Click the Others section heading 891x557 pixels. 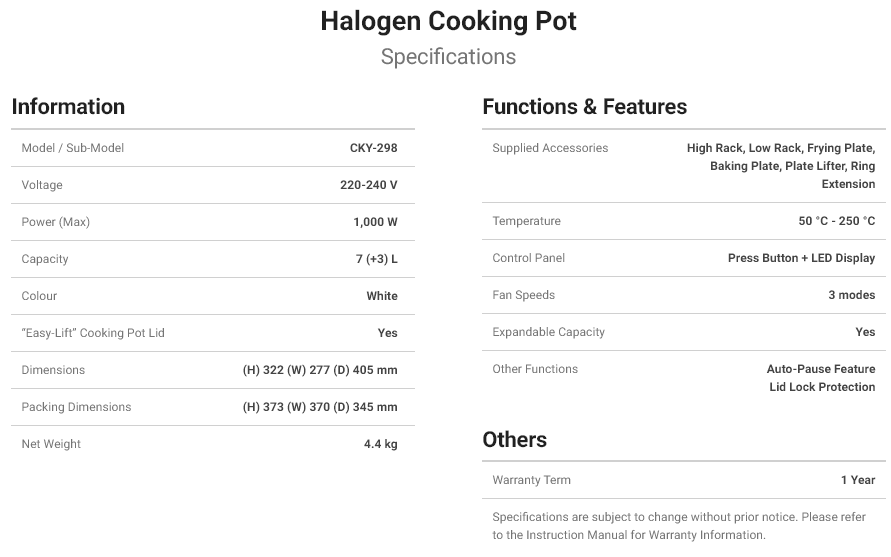[x=515, y=439]
